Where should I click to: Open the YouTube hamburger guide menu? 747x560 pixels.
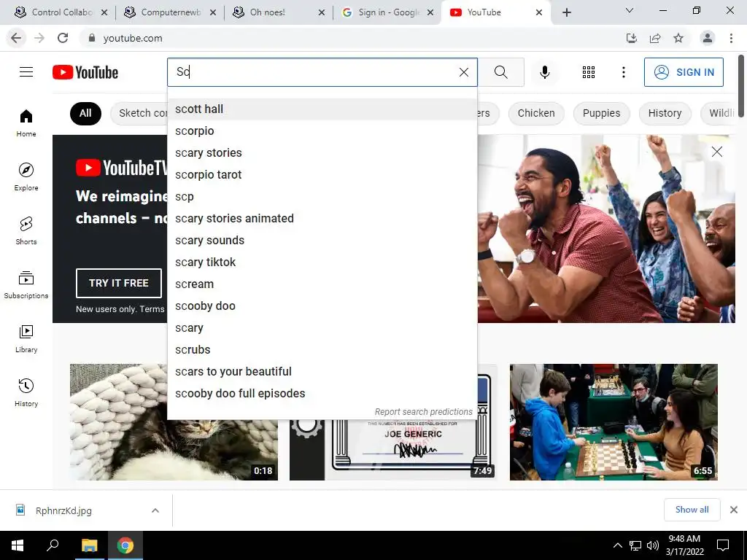coord(26,72)
